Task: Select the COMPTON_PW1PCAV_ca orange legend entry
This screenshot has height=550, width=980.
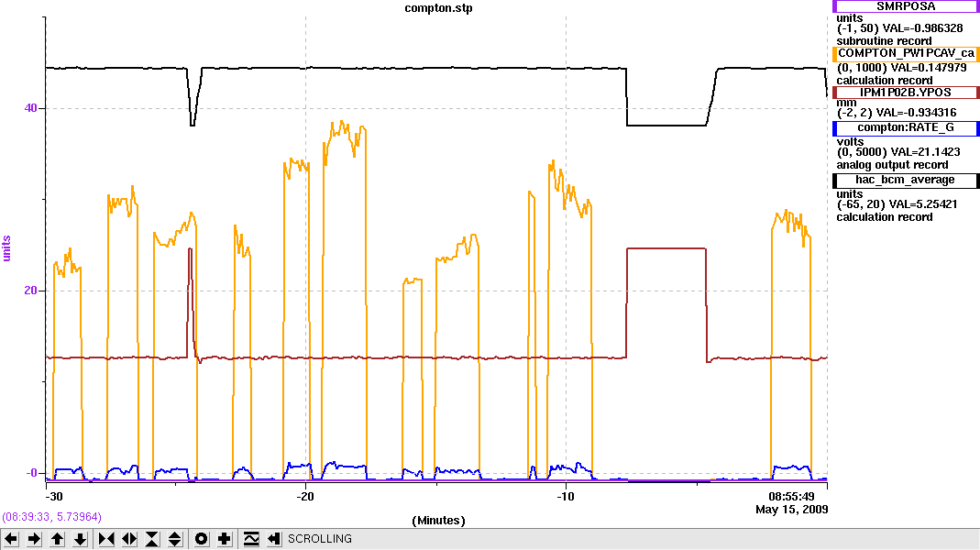Action: coord(906,54)
